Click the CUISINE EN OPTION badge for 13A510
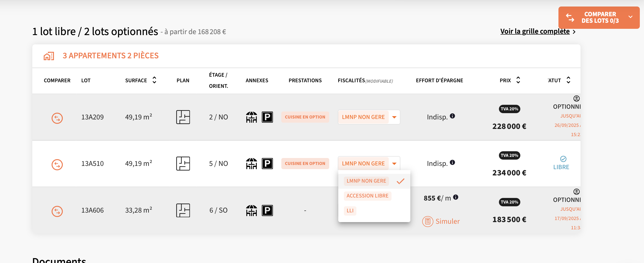 coord(305,163)
